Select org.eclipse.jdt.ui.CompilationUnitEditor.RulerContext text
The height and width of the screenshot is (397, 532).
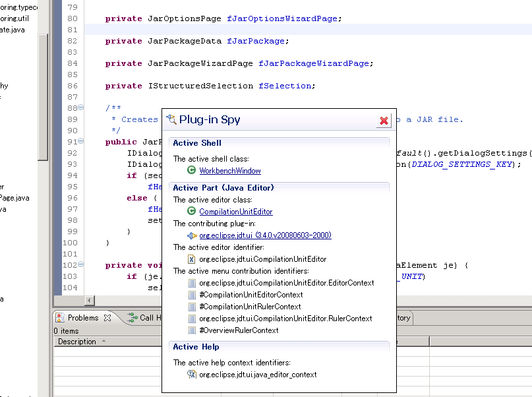[285, 319]
